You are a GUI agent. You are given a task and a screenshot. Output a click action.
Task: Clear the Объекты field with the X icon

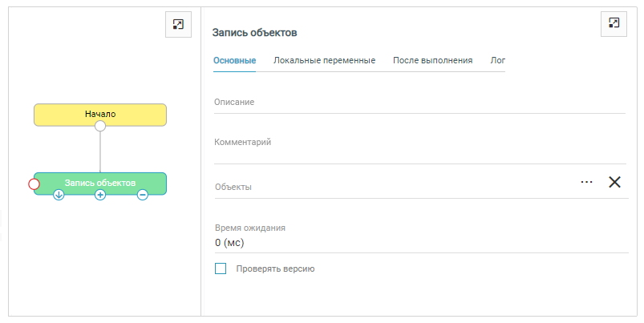(x=614, y=182)
